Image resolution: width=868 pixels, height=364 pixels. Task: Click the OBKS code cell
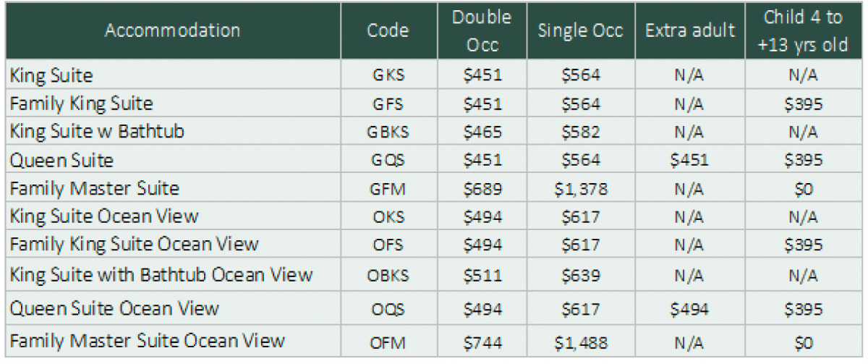pos(388,276)
